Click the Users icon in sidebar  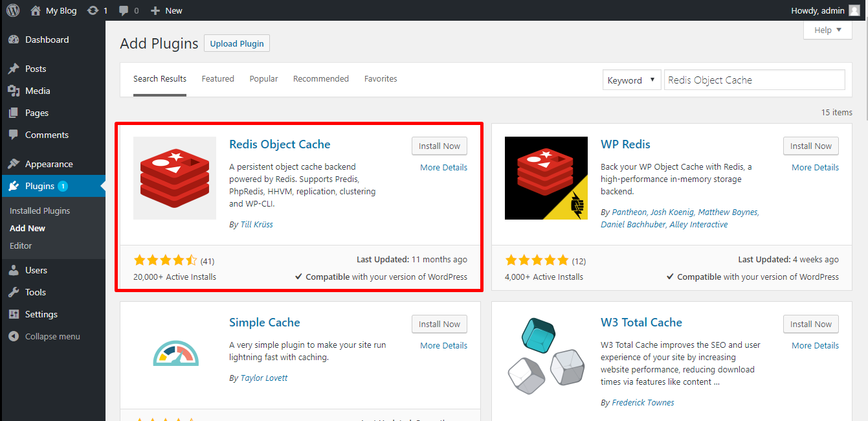[14, 270]
